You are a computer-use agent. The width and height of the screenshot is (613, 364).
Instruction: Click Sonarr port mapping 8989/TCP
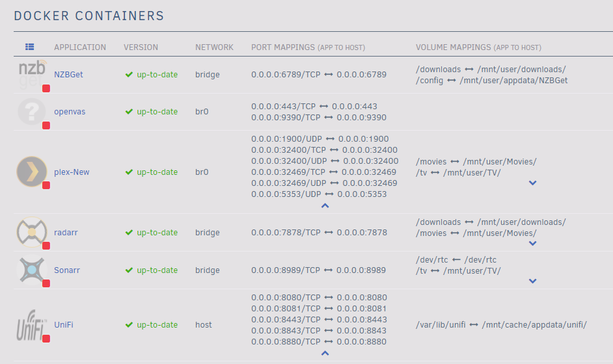(x=318, y=270)
